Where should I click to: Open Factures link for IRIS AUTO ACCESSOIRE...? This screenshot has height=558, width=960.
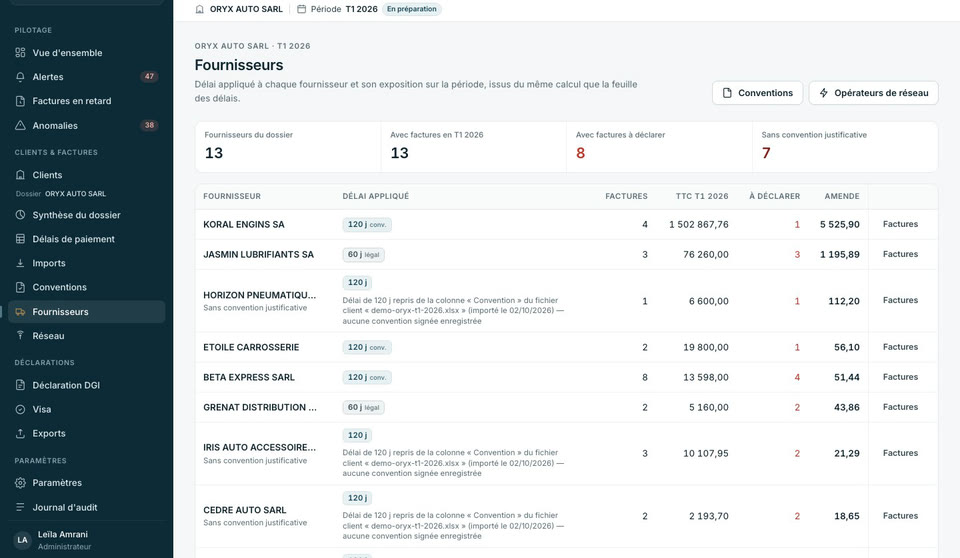(900, 453)
